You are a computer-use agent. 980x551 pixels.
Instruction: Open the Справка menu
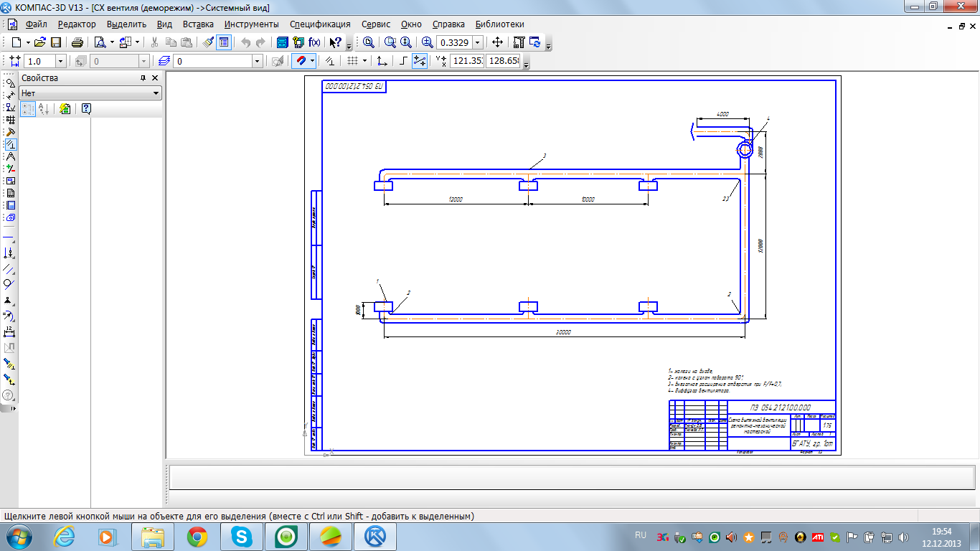[448, 24]
